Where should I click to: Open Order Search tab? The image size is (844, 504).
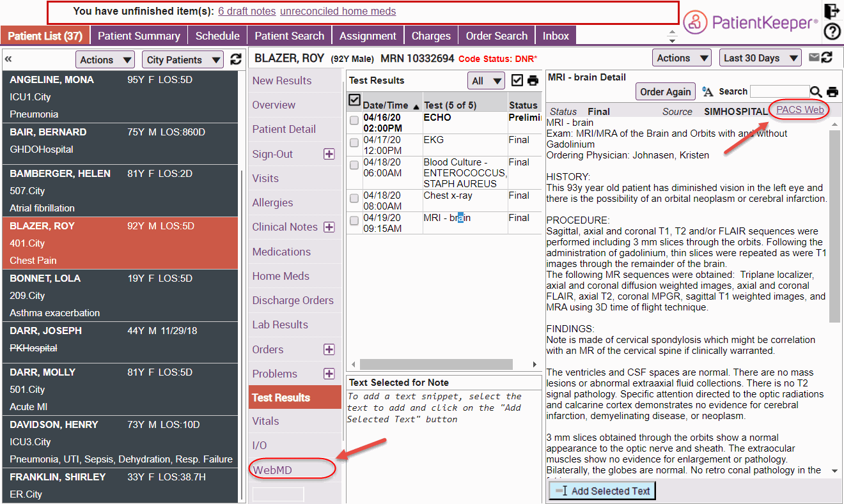[497, 36]
